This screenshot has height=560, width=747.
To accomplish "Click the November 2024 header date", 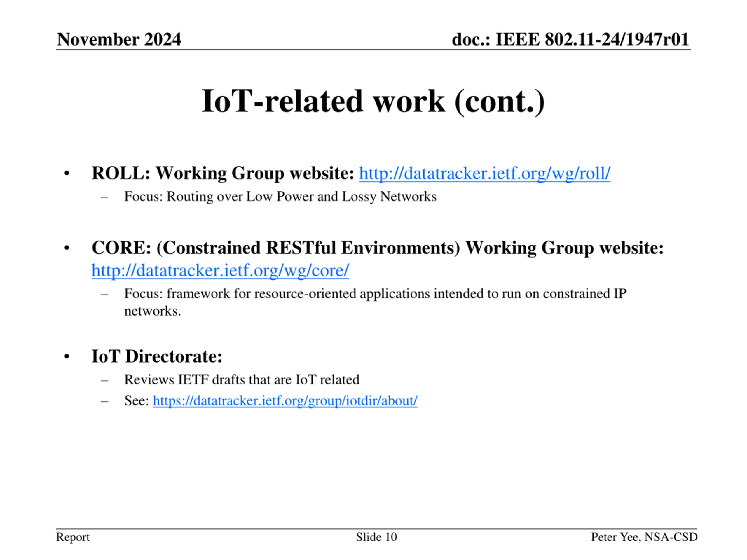I will click(x=119, y=39).
